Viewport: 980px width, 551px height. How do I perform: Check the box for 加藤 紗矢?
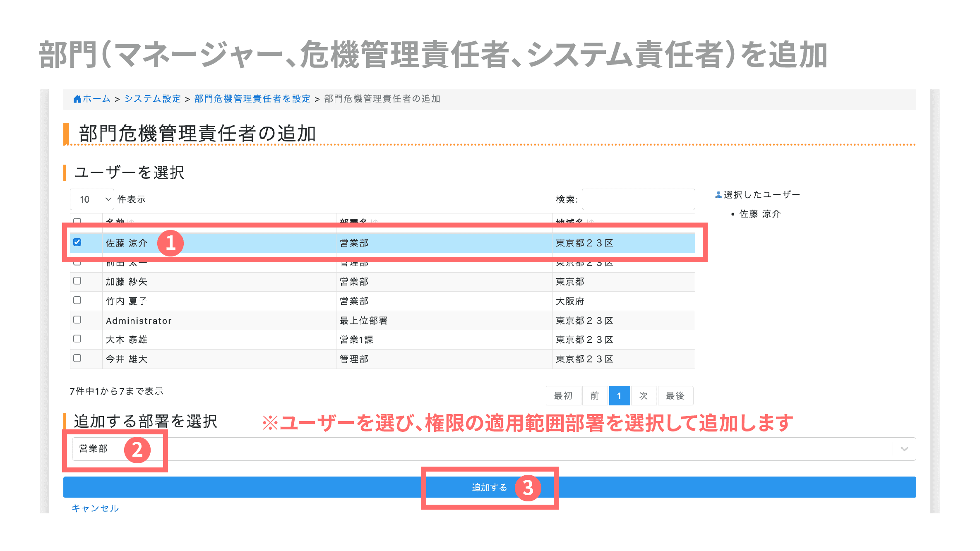tap(77, 281)
